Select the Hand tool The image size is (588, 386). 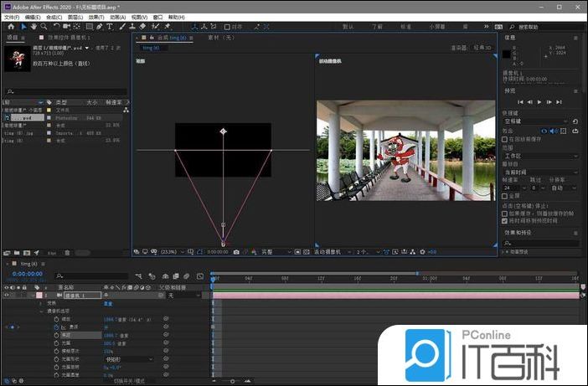(34, 26)
